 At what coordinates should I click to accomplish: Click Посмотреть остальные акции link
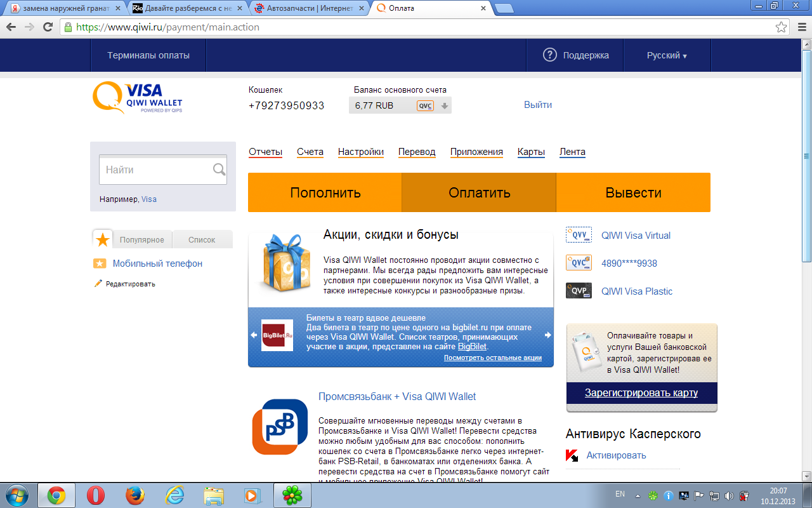click(x=493, y=358)
